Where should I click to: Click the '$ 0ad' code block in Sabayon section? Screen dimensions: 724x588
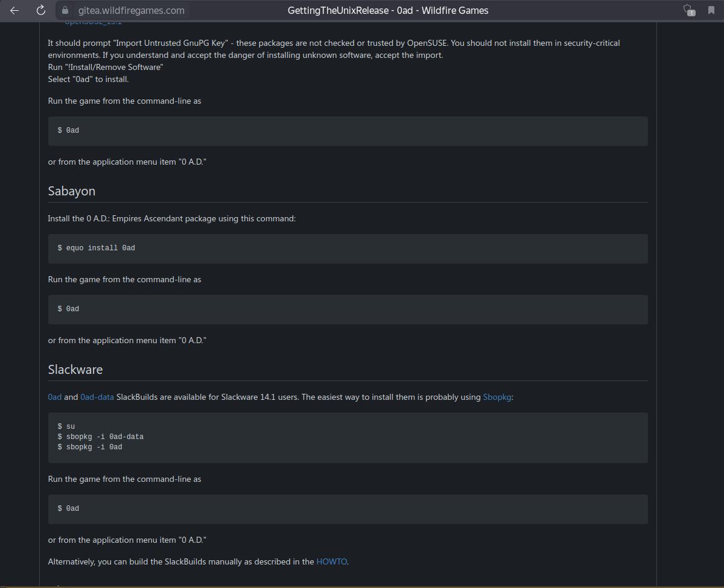click(x=348, y=309)
